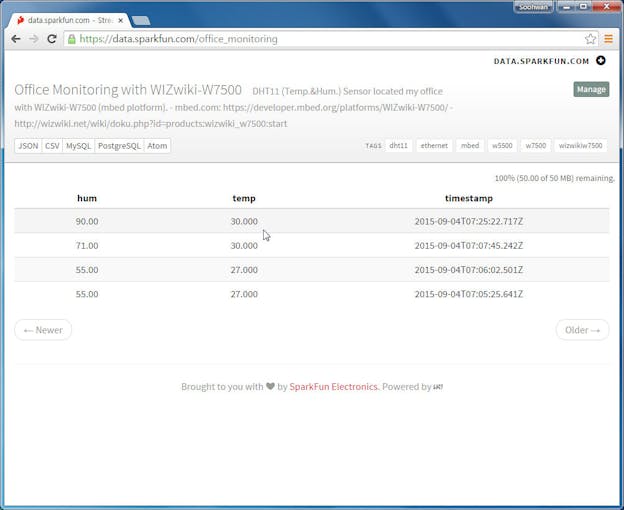Export the stream as CSV
Viewport: 624px width, 510px height.
[52, 146]
